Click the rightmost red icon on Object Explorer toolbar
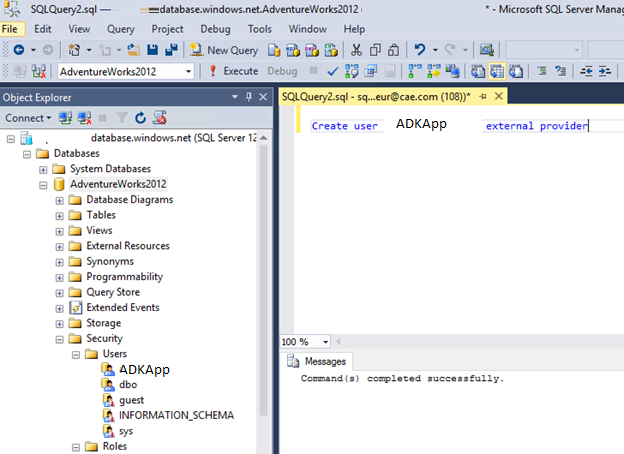624x454 pixels. pyautogui.click(x=160, y=118)
